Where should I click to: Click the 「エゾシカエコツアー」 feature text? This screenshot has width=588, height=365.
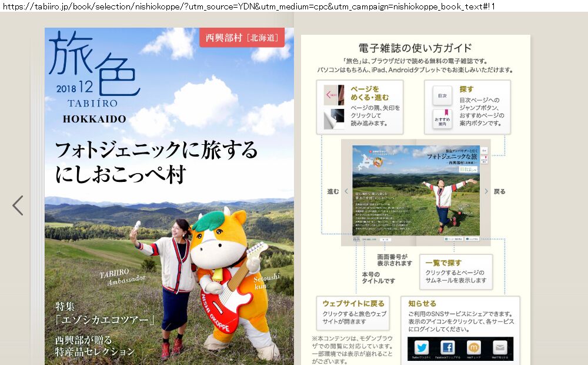tap(105, 320)
